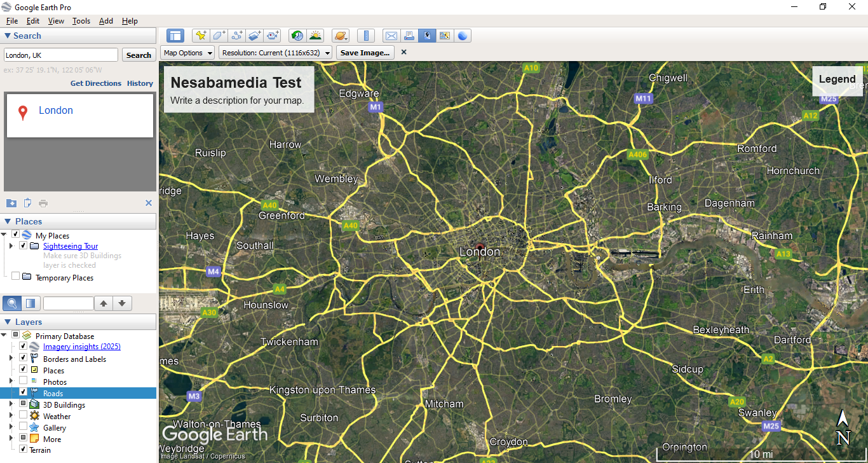The height and width of the screenshot is (463, 868).
Task: Show historical imagery clock icon
Action: point(297,36)
